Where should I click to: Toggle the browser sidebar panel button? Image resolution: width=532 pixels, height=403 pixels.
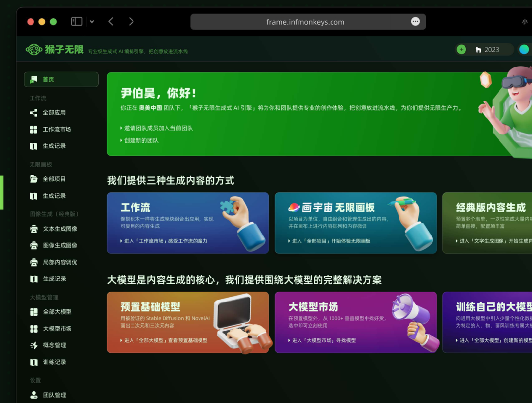[x=77, y=21]
